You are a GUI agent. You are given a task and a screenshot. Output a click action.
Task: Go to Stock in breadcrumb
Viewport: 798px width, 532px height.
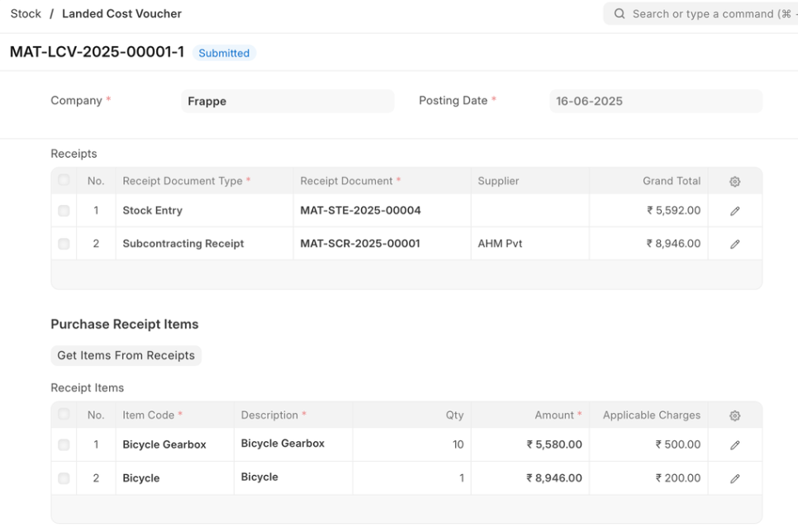click(26, 14)
